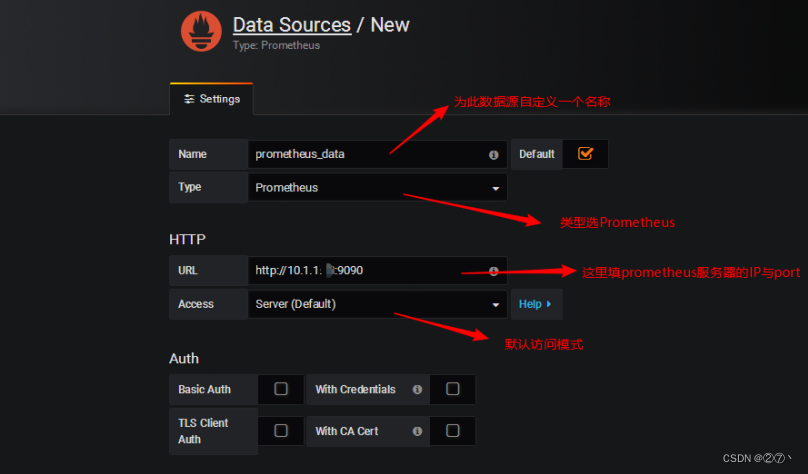Click the HTTP section heading
Viewport: 808px width, 474px height.
187,239
